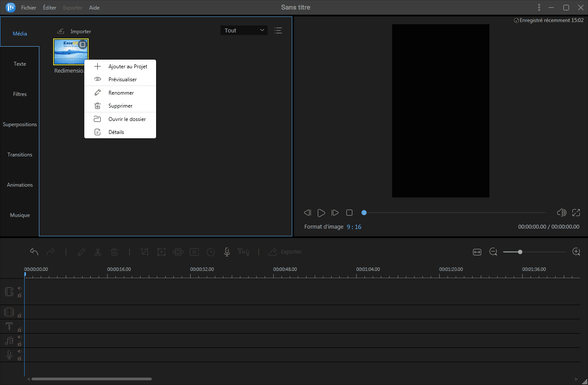Switch to the Texte tab
The width and height of the screenshot is (588, 385).
20,64
